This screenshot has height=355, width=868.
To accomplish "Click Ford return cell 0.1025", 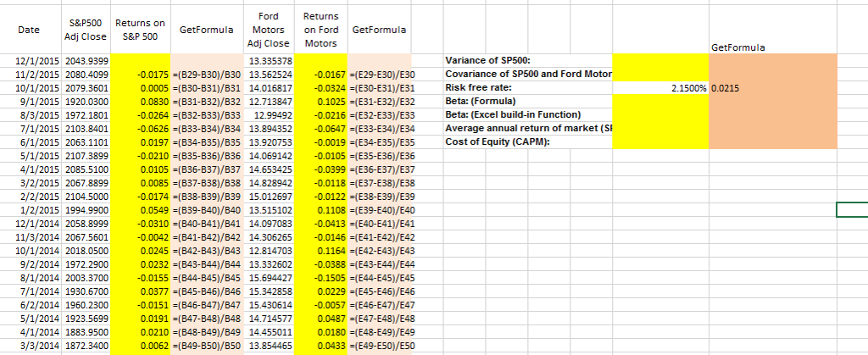I will tap(320, 101).
